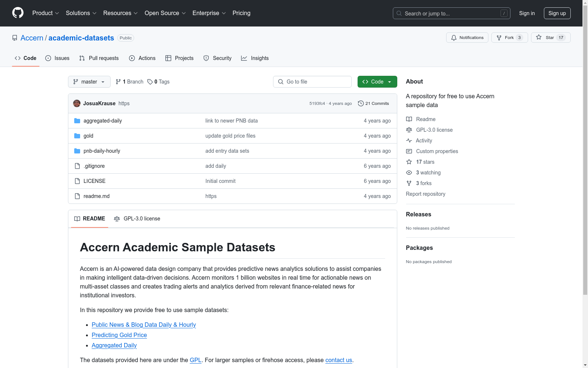
Task: Click the commits history clock icon
Action: coord(361,103)
